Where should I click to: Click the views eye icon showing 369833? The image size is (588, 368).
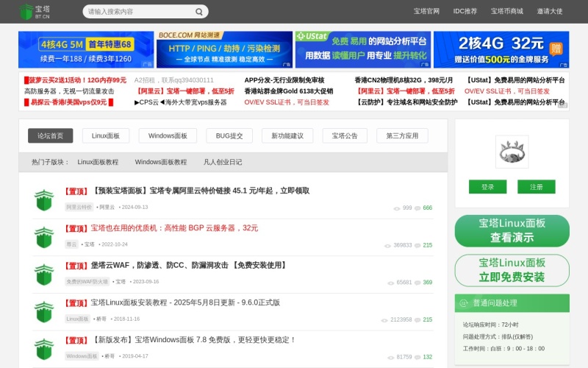click(x=387, y=246)
